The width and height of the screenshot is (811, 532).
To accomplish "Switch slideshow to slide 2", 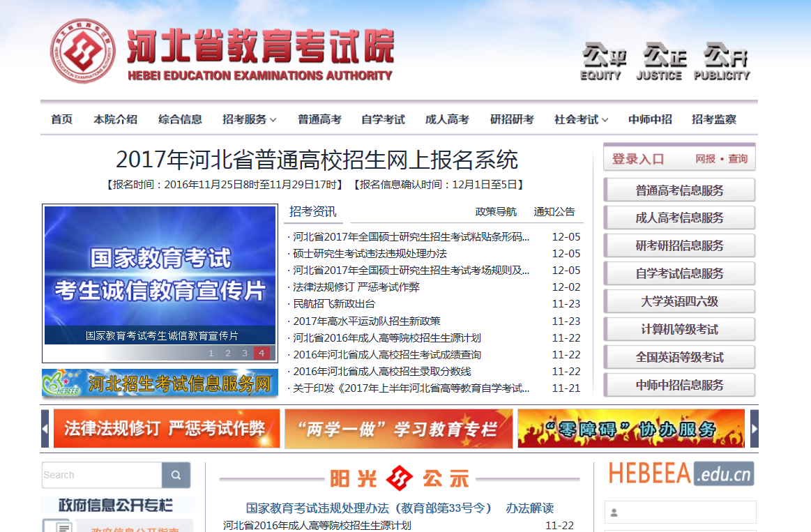I will click(x=228, y=354).
